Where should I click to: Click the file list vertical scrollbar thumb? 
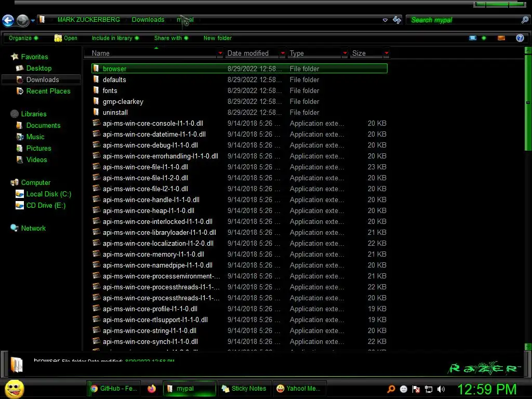pos(528,102)
